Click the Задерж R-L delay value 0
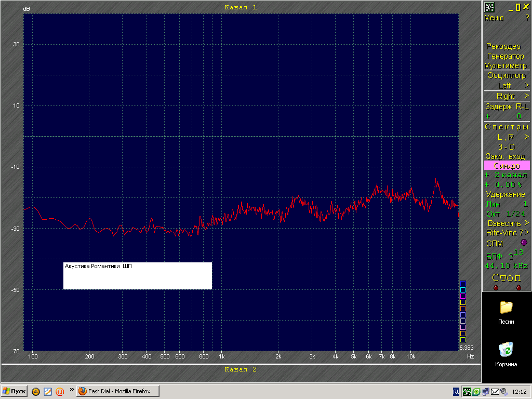Image resolution: width=532 pixels, height=399 pixels. tap(519, 116)
